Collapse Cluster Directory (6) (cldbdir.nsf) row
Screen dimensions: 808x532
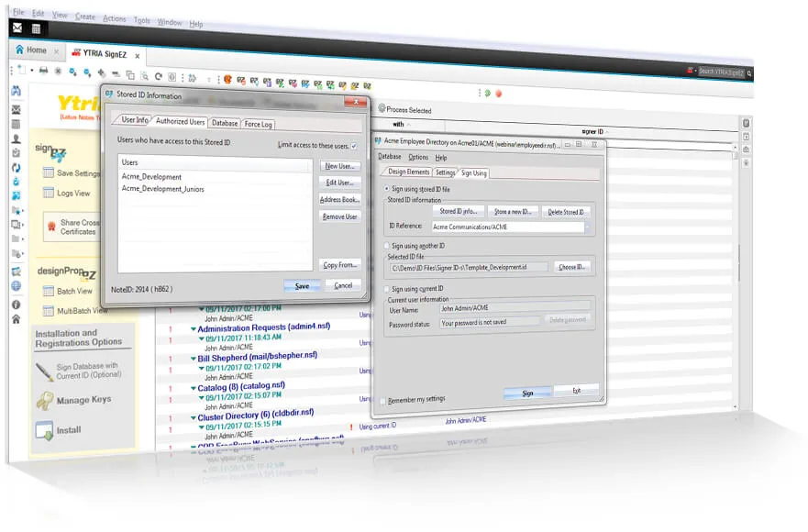194,418
